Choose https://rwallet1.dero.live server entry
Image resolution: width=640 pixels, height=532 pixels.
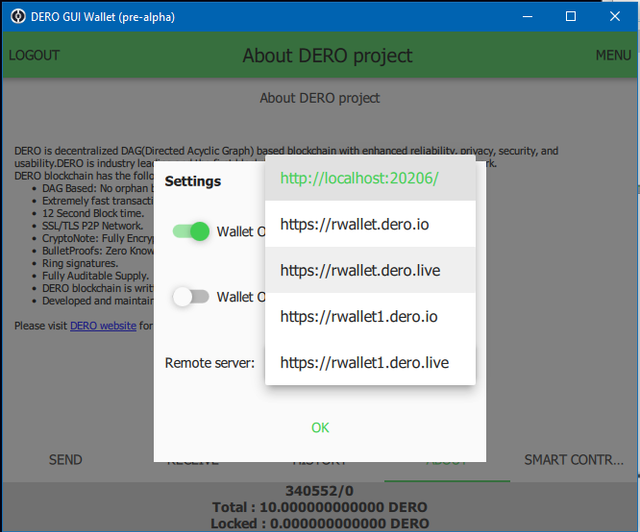point(370,363)
